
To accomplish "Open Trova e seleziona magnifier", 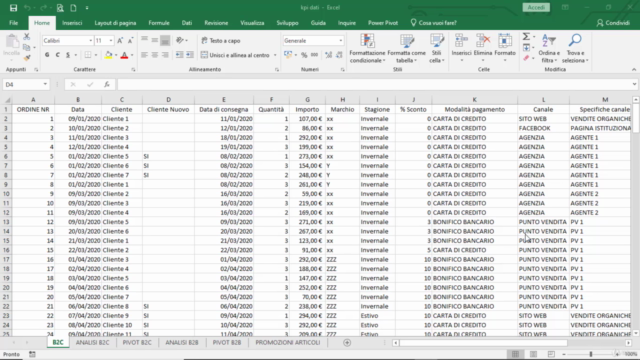I will 575,48.
